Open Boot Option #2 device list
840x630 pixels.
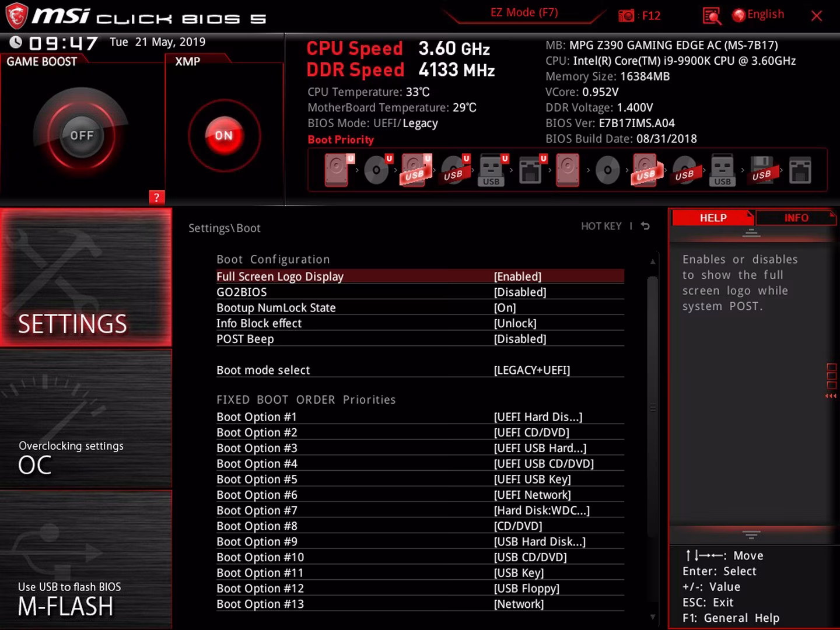pyautogui.click(x=420, y=432)
